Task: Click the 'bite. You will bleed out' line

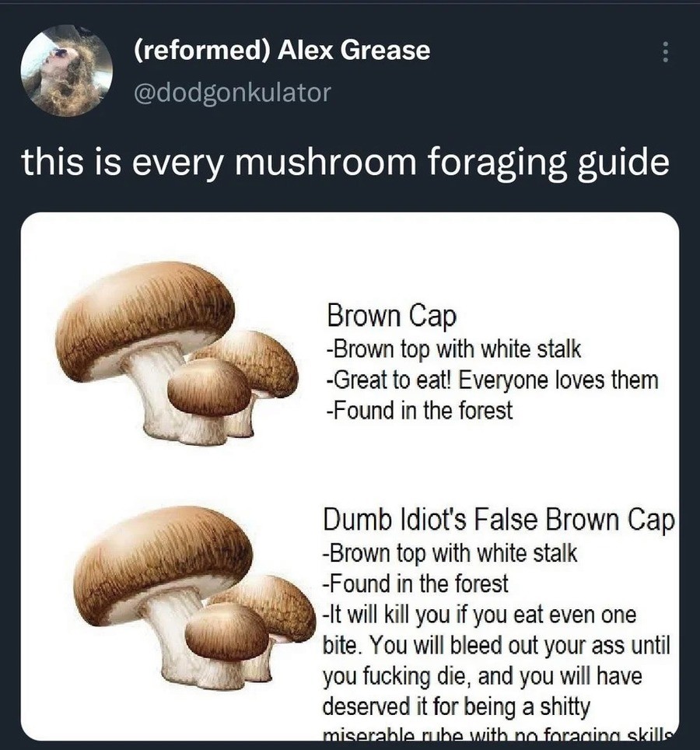Action: [x=496, y=646]
